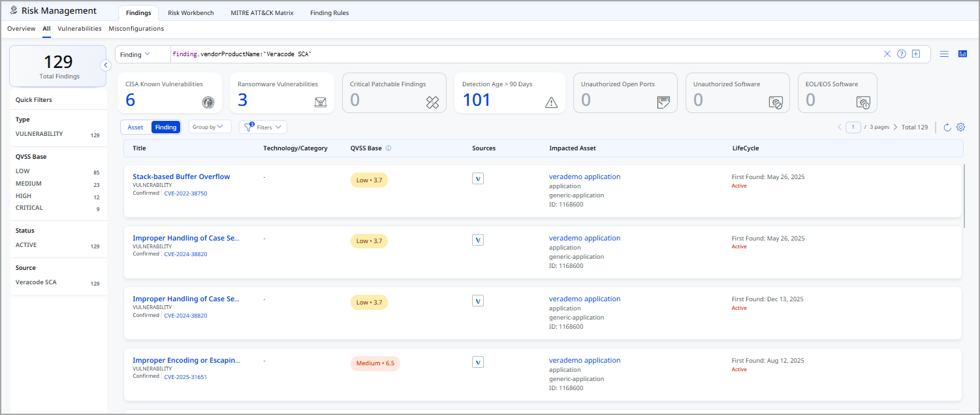Click the blue chart view icon
Image resolution: width=980 pixels, height=415 pixels.
coord(962,54)
